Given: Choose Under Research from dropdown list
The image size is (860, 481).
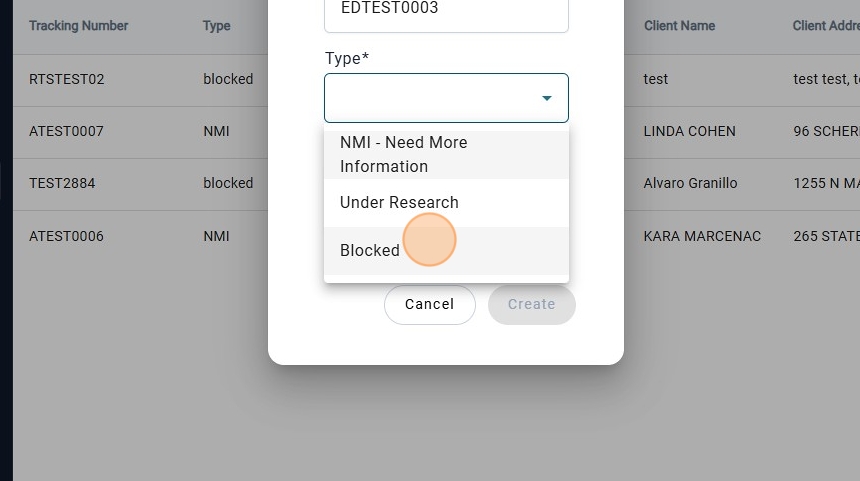Looking at the screenshot, I should click(399, 202).
